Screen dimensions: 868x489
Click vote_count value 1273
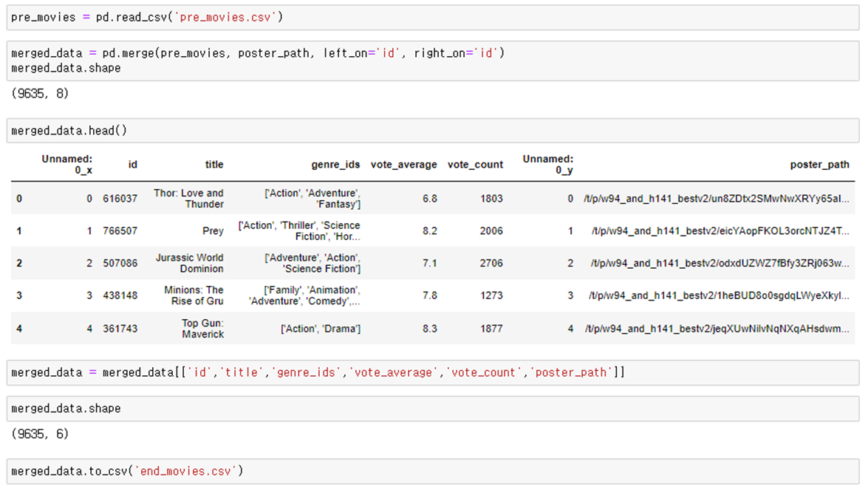pos(491,295)
